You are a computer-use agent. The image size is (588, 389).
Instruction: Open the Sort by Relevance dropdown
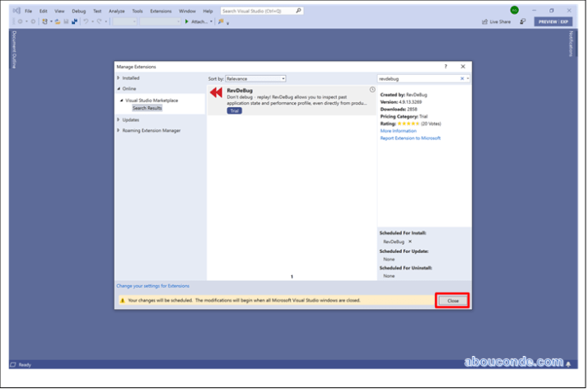tap(257, 78)
